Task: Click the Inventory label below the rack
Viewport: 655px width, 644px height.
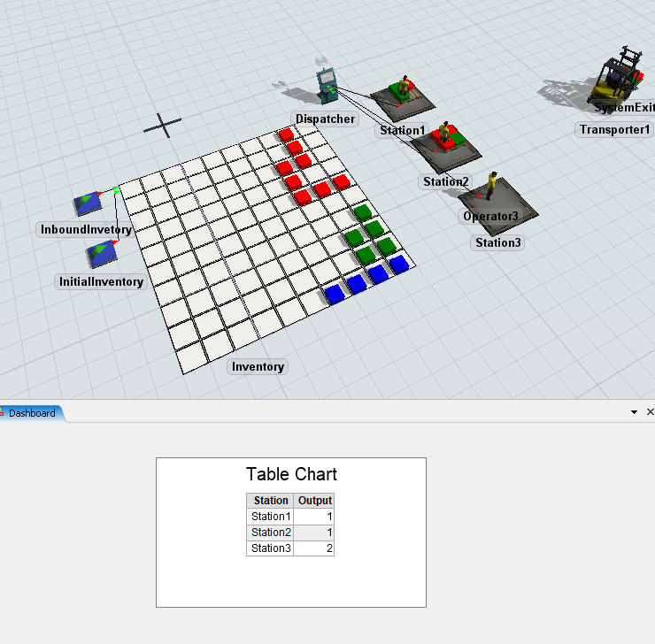Action: [258, 367]
